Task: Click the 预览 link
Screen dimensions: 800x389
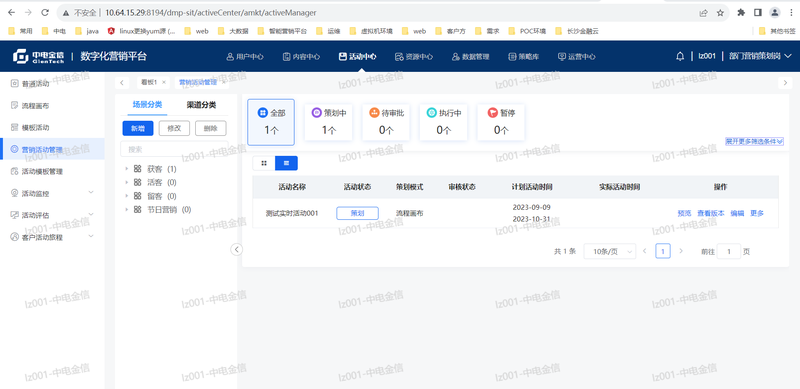Action: [x=684, y=213]
